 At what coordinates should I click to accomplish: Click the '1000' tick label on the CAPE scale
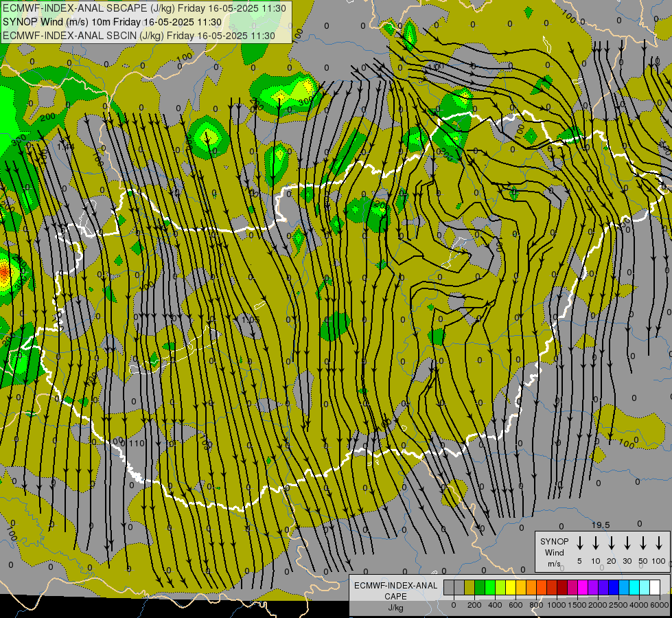[557, 605]
